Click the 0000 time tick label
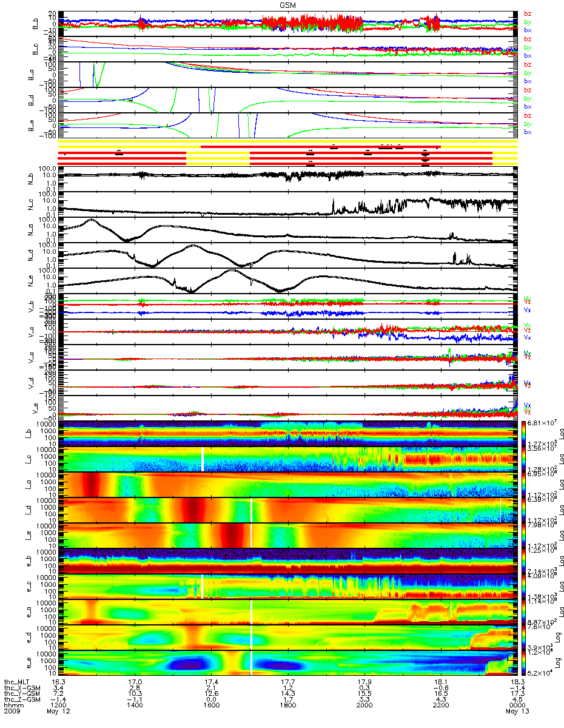 tap(517, 705)
